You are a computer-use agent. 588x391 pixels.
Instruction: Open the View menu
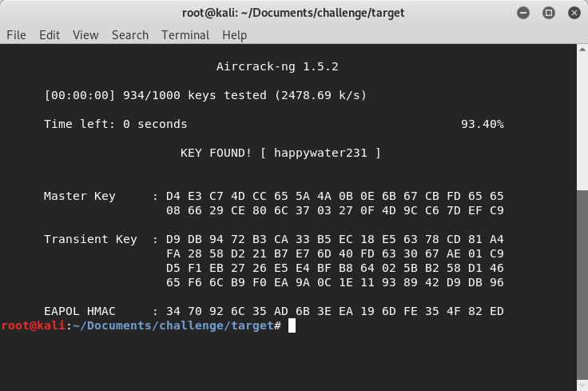click(85, 35)
